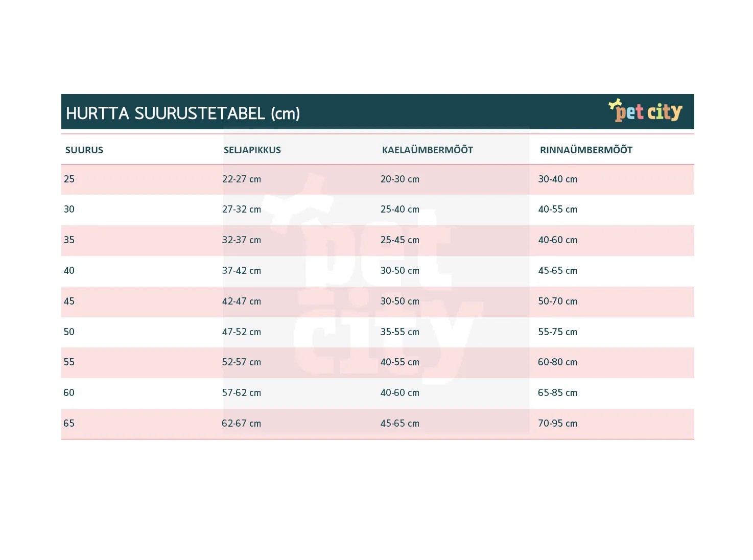Click neck measurement 35-55 cm

[400, 332]
